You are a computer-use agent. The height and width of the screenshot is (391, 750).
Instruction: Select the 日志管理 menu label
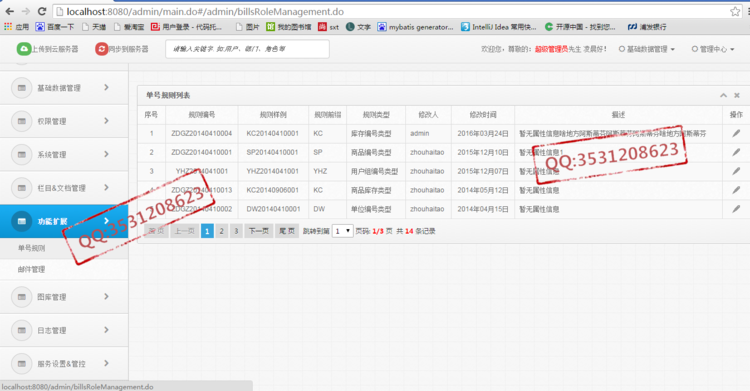52,330
